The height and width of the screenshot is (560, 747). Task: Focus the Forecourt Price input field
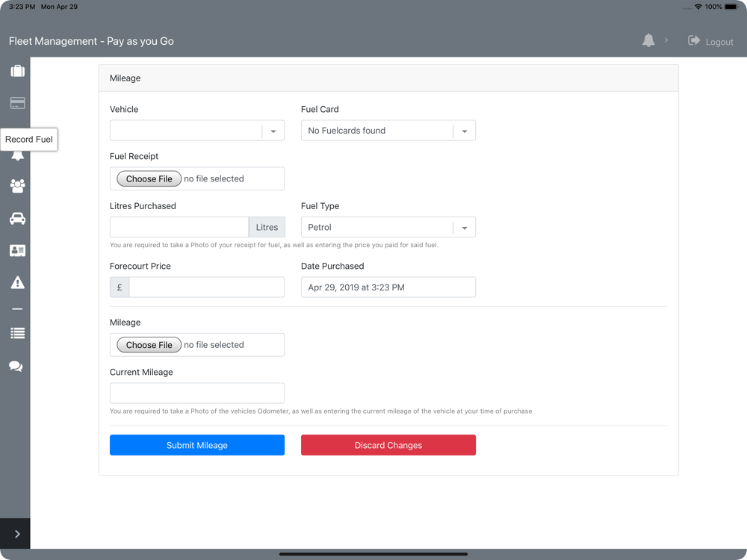click(x=206, y=287)
